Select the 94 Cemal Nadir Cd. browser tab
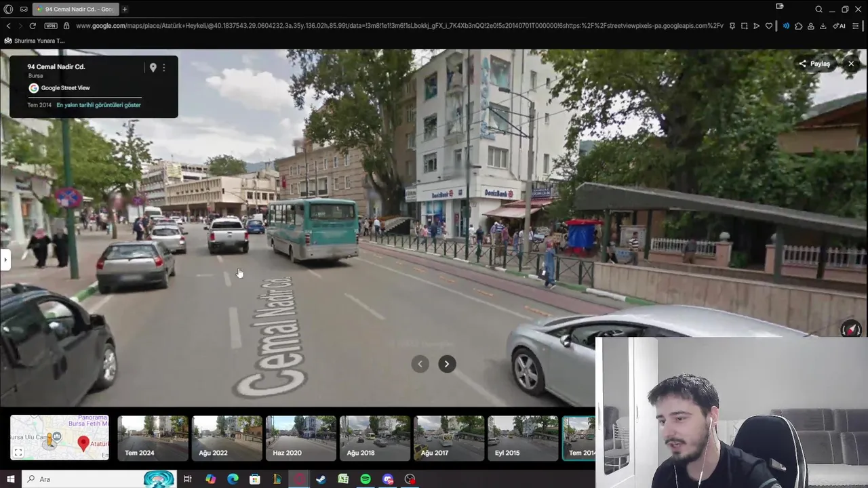The image size is (868, 488). [75, 9]
